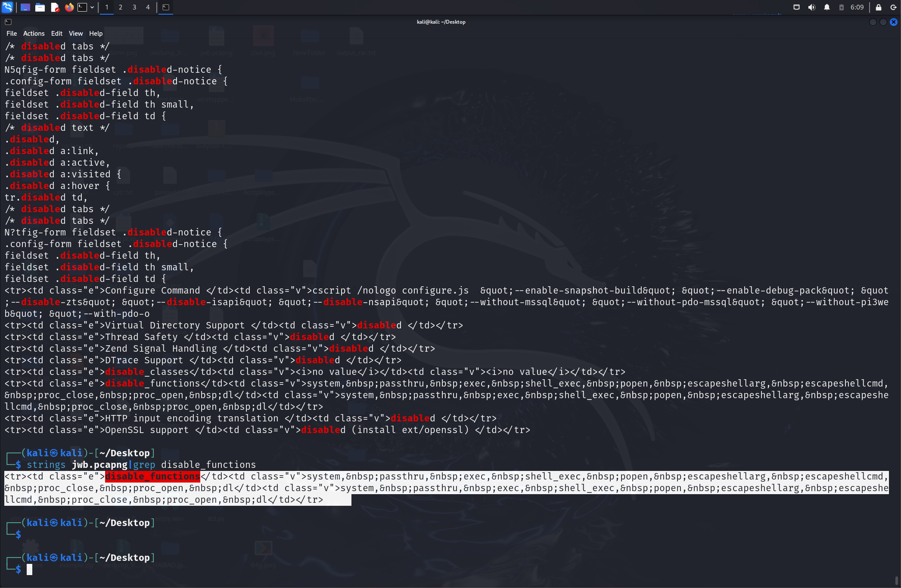Click the volume speaker icon

click(812, 7)
